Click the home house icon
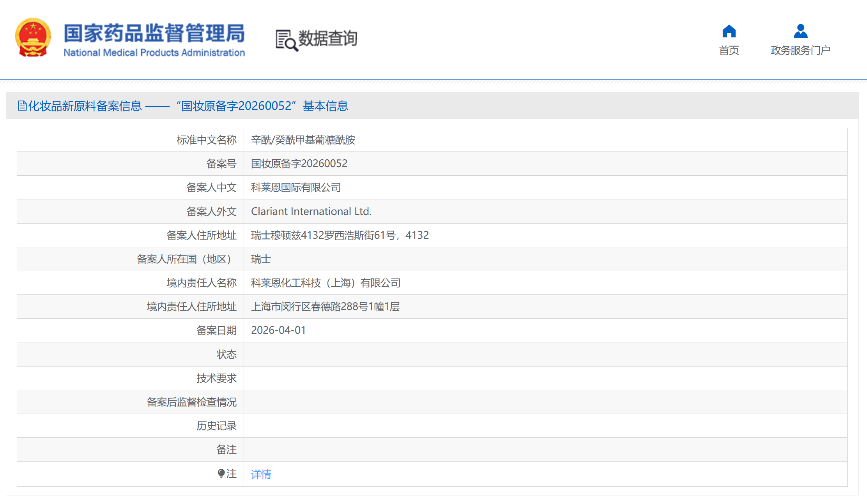 (729, 31)
